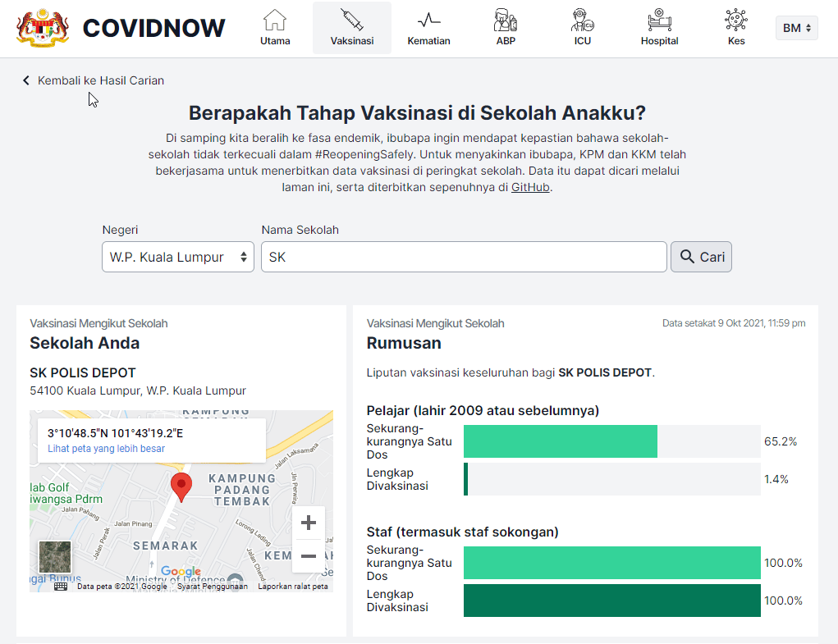The image size is (838, 644).
Task: Click the magnifier icon on Cari button
Action: pos(686,256)
